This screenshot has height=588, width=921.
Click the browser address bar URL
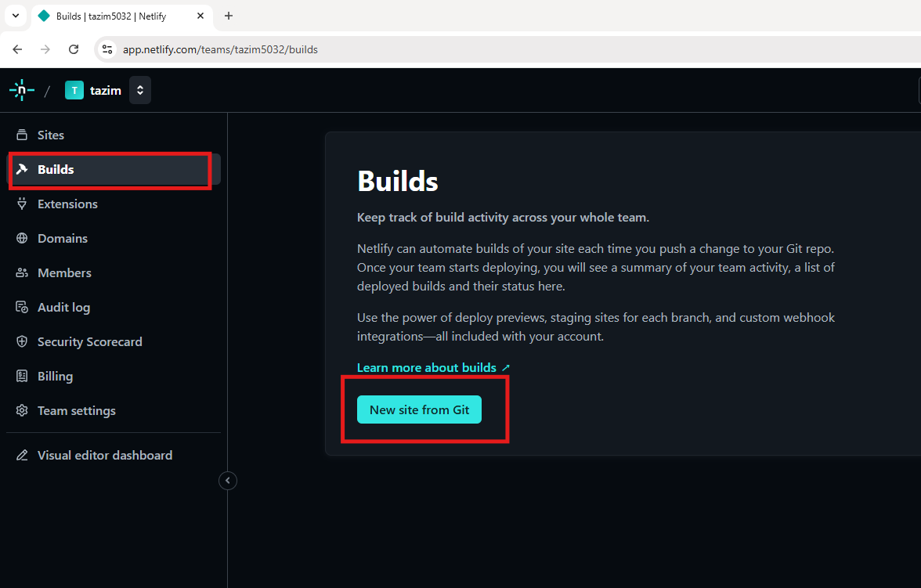coord(220,49)
